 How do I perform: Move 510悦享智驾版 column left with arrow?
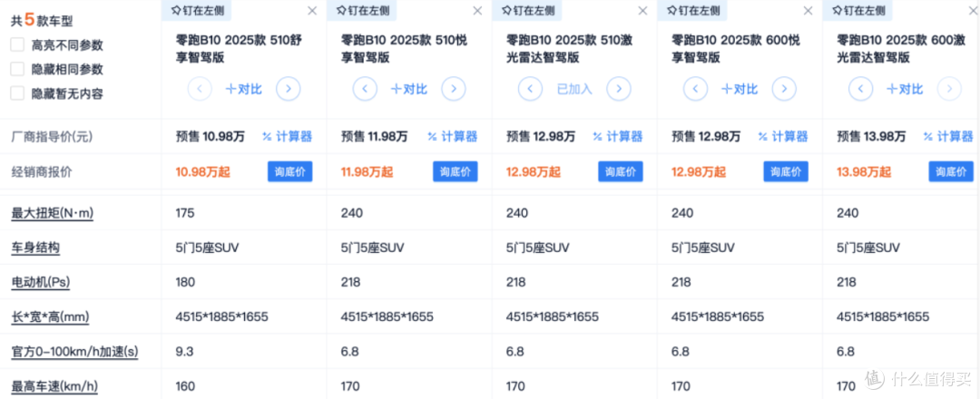point(365,89)
